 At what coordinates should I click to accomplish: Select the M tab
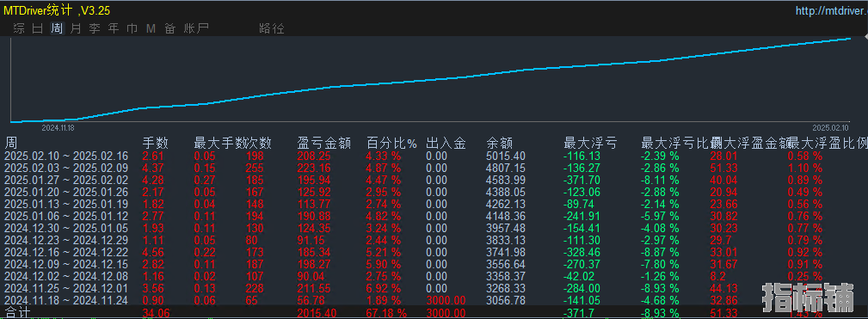tap(151, 28)
